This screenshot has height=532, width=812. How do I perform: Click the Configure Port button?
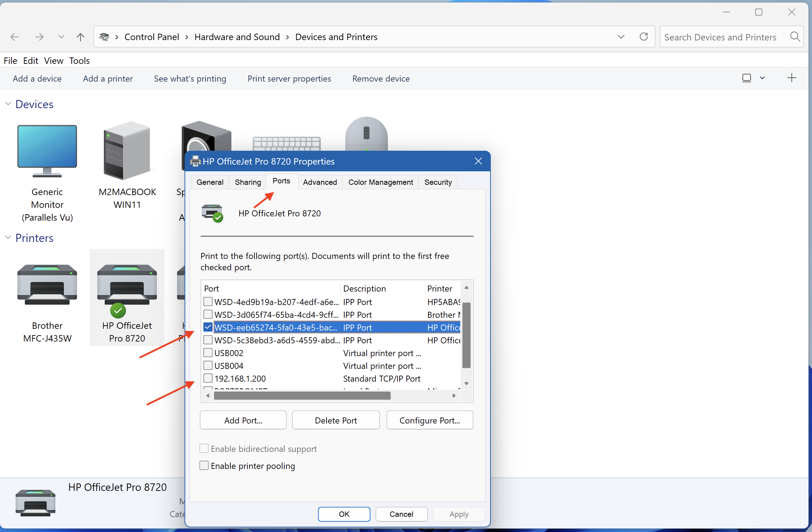point(429,420)
